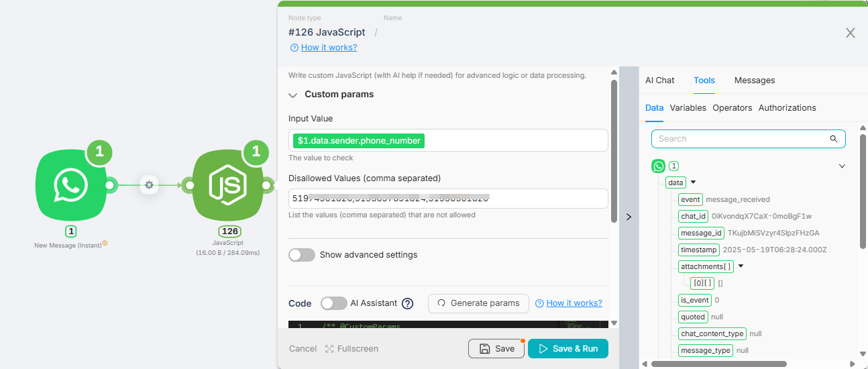Open the gear settings between nodes
The height and width of the screenshot is (369, 868).
[x=149, y=184]
